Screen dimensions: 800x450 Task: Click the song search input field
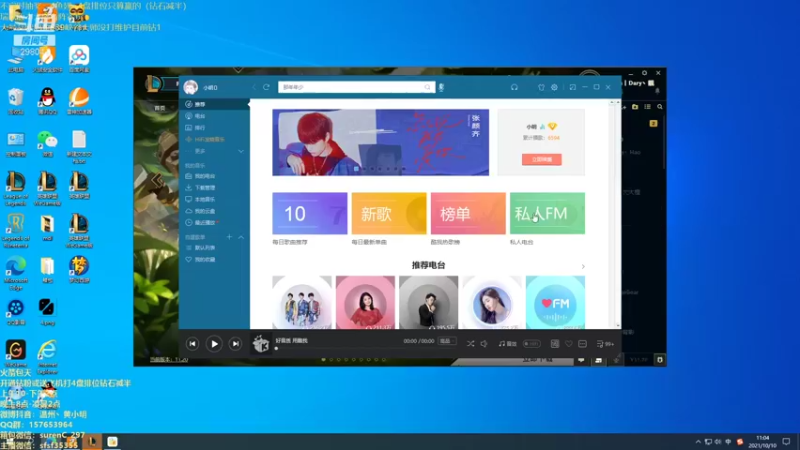click(357, 87)
